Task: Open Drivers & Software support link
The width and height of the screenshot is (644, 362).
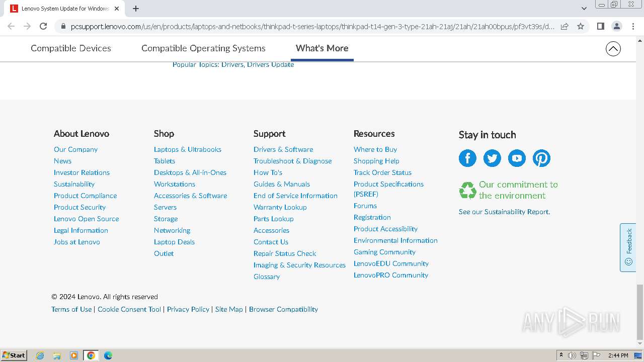Action: tap(283, 149)
